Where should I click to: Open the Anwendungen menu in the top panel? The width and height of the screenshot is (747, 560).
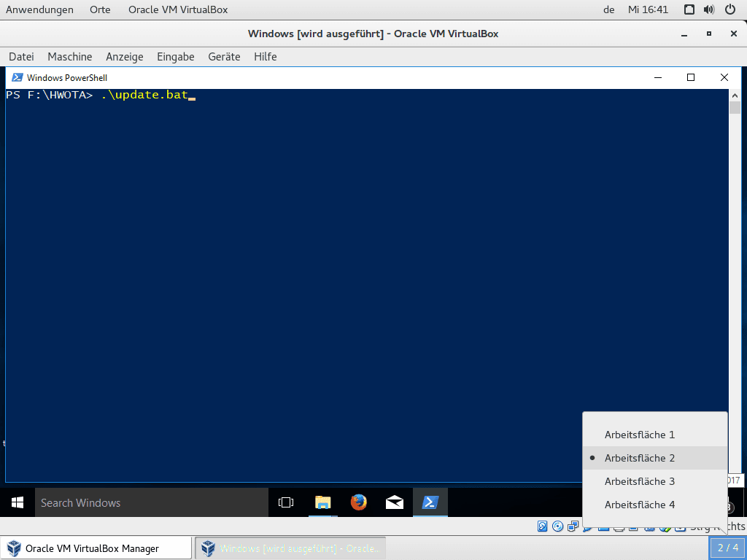[x=39, y=9]
